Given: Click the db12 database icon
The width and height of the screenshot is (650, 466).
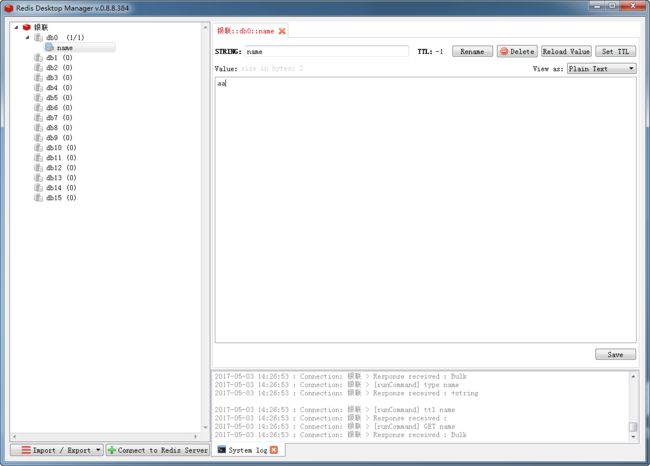Looking at the screenshot, I should (x=38, y=168).
